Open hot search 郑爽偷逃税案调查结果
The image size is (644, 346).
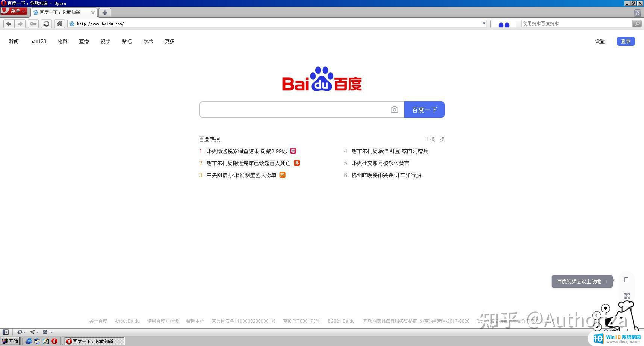pos(246,151)
